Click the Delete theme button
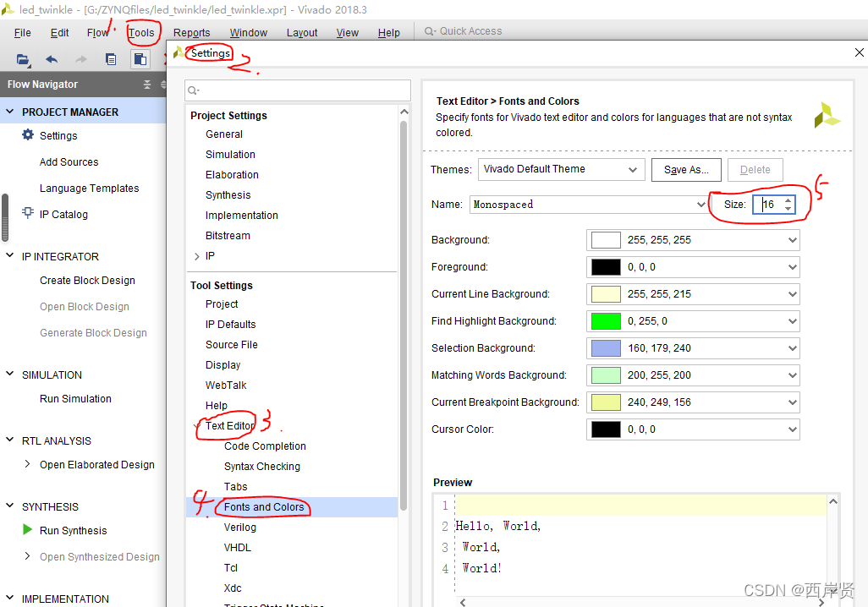Image resolution: width=868 pixels, height=607 pixels. click(755, 170)
